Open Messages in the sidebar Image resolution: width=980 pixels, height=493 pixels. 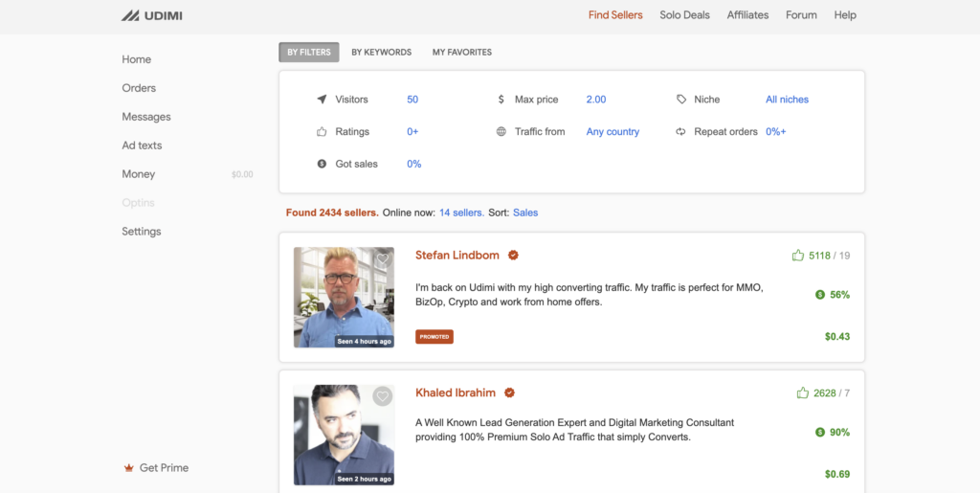(146, 117)
